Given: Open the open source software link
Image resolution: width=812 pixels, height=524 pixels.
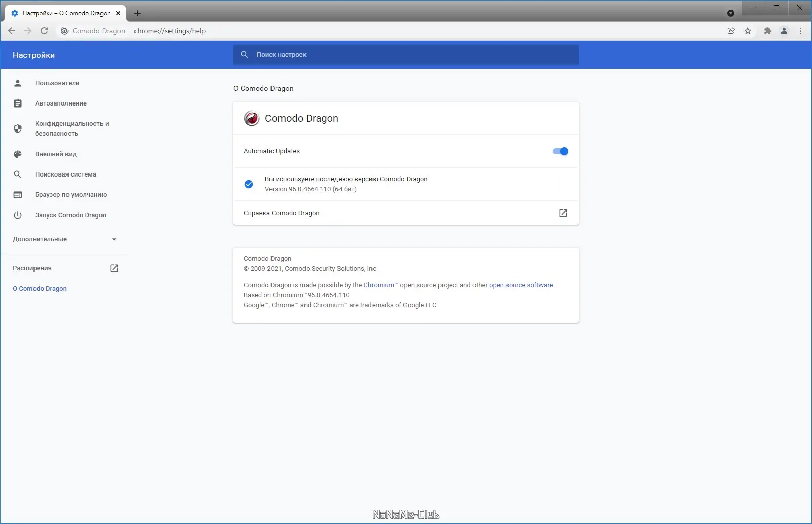Looking at the screenshot, I should [521, 285].
